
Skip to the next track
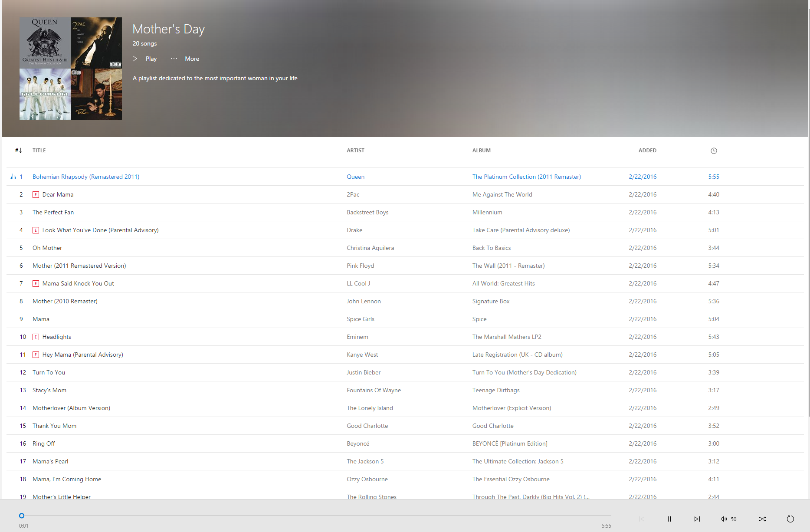tap(697, 519)
